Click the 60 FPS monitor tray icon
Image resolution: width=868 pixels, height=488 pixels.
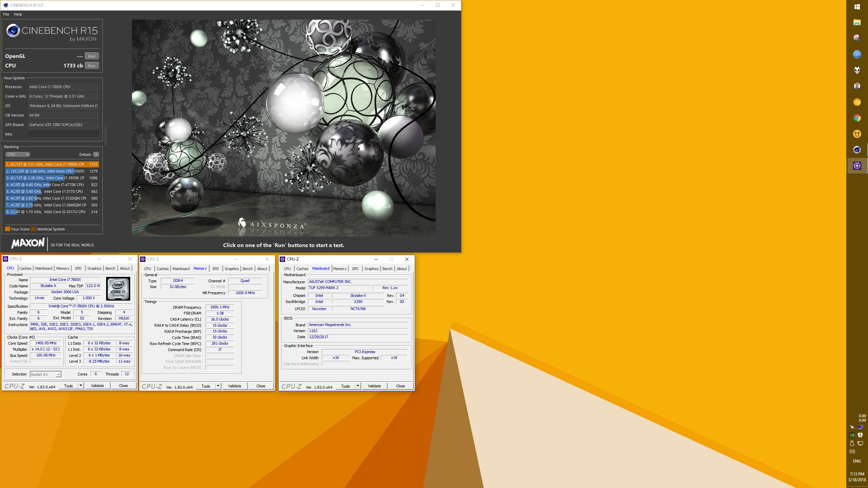click(x=860, y=427)
